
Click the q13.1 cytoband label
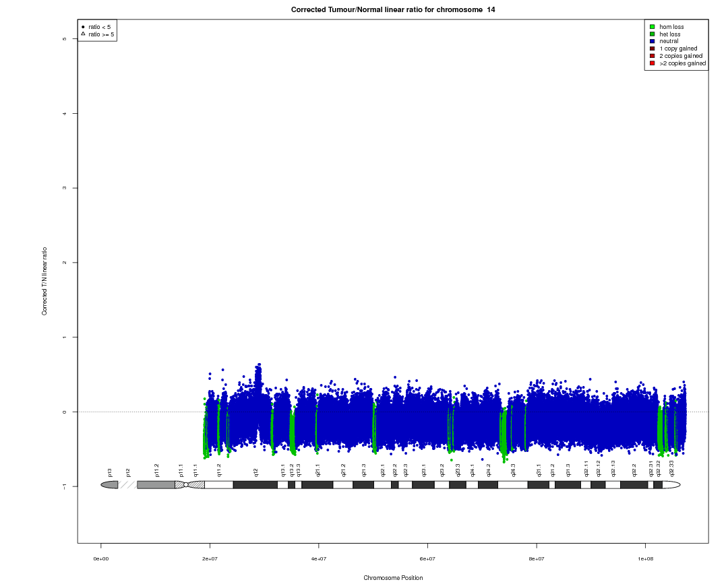[283, 471]
